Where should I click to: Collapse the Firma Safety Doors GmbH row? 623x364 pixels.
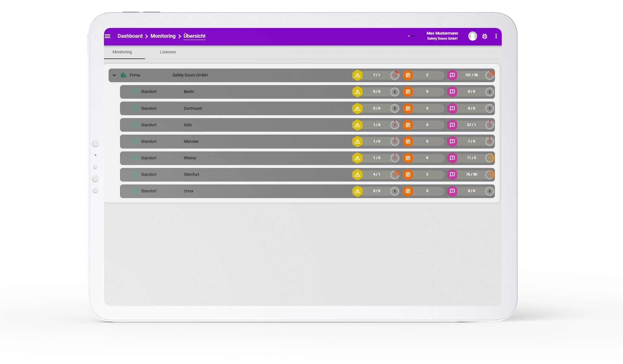coord(114,75)
